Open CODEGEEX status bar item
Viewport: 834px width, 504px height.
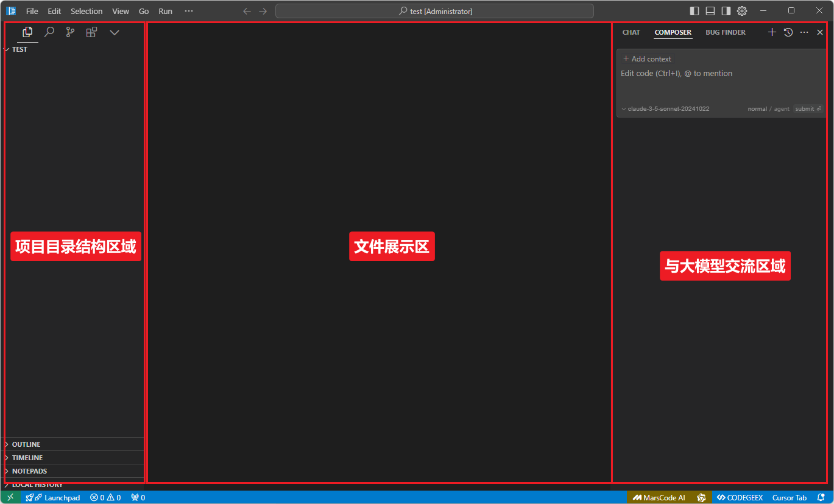(x=740, y=497)
